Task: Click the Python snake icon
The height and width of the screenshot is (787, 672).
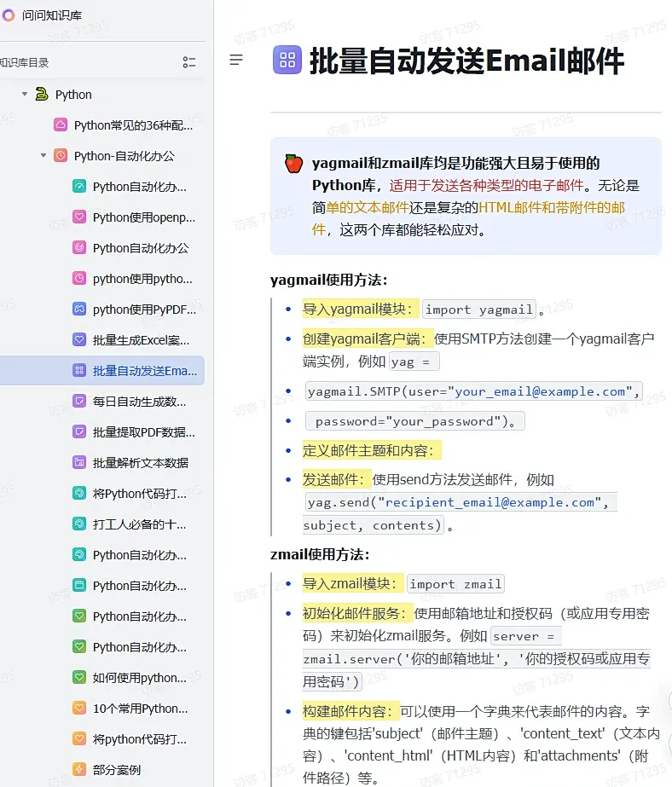Action: pos(42,94)
